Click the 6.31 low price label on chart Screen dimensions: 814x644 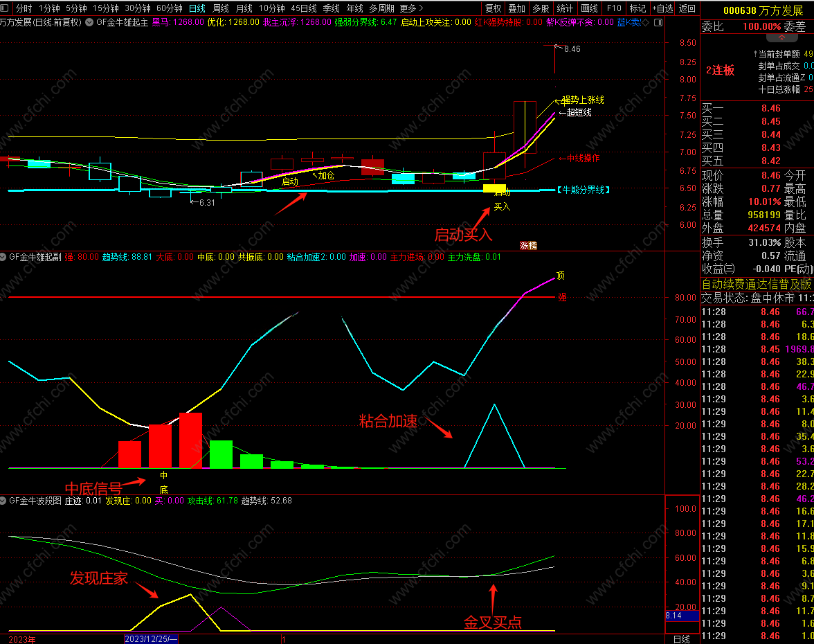click(207, 202)
